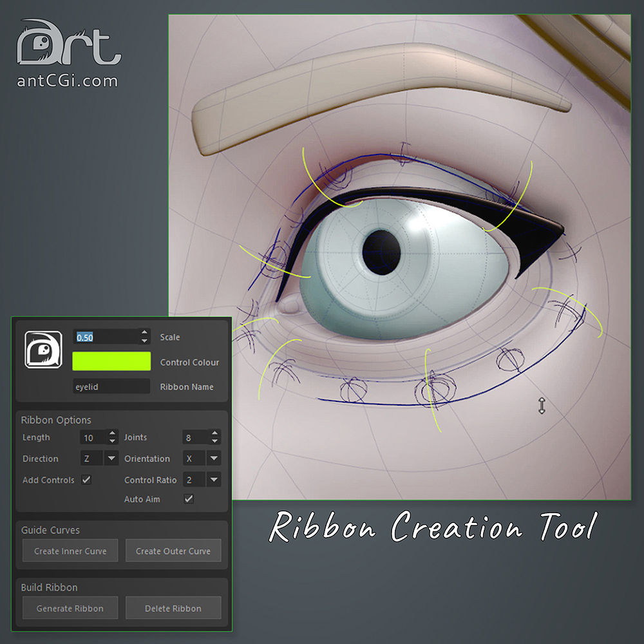Screen dimensions: 644x644
Task: Decrease Scale with the down stepper arrow
Action: (x=144, y=341)
